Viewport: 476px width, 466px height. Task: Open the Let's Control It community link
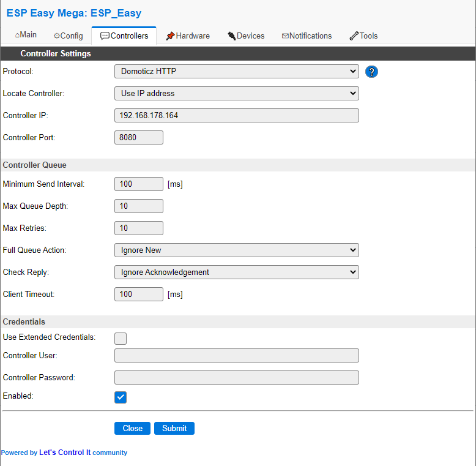65,453
